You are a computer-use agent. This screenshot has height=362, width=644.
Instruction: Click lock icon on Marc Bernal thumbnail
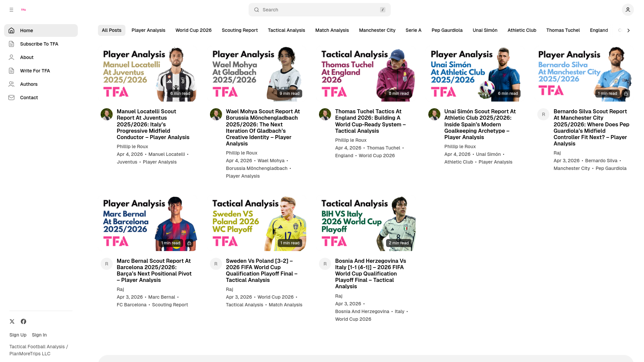pos(189,243)
